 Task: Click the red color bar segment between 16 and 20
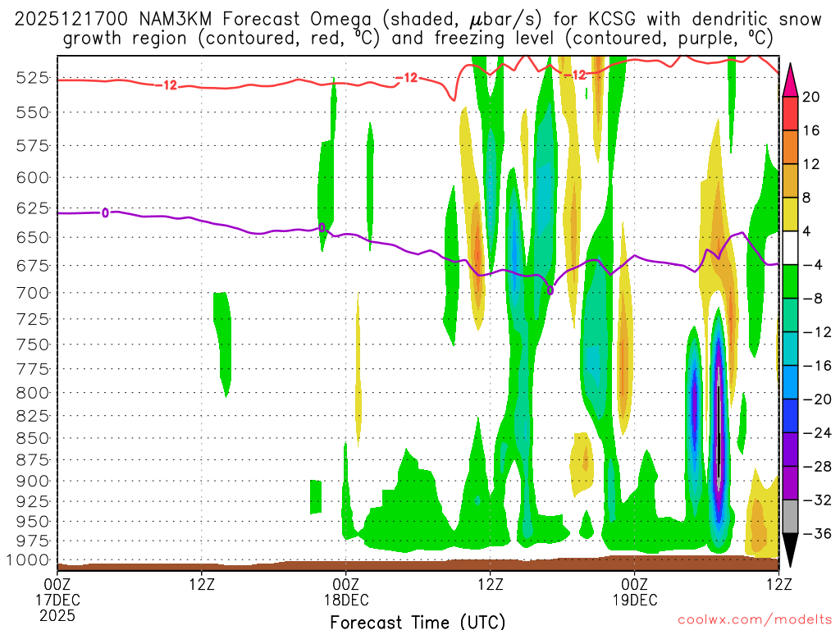coord(790,113)
